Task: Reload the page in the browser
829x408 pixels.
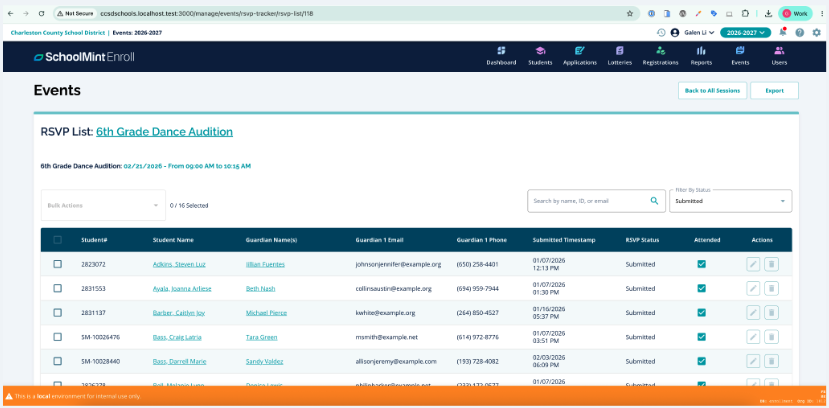Action: click(42, 14)
